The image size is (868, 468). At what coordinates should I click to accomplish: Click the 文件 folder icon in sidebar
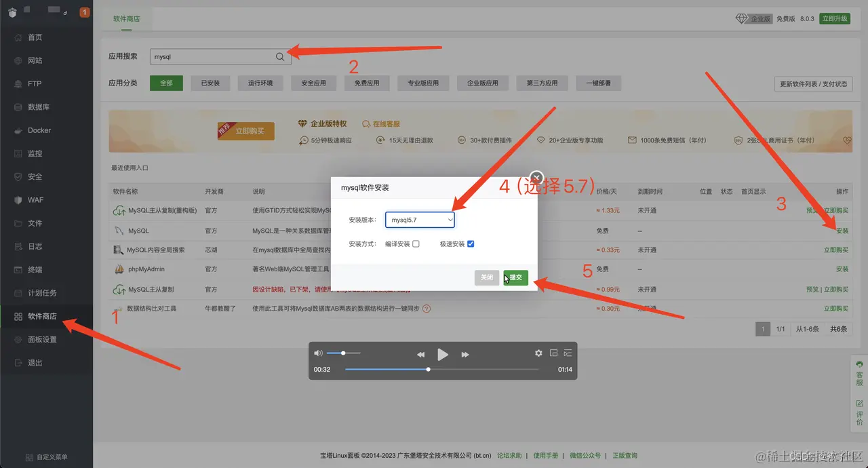[x=18, y=223]
